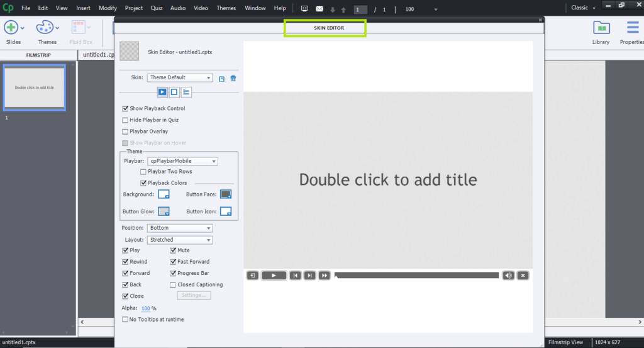Click the preview playbar Fast Forward button
Viewport: 644px width, 348px height.
coord(324,275)
